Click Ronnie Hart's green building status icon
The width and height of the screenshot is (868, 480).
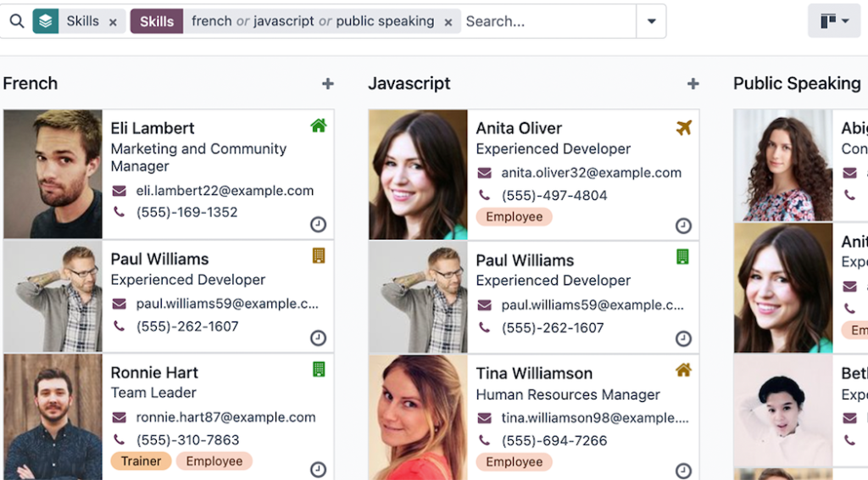coord(319,369)
